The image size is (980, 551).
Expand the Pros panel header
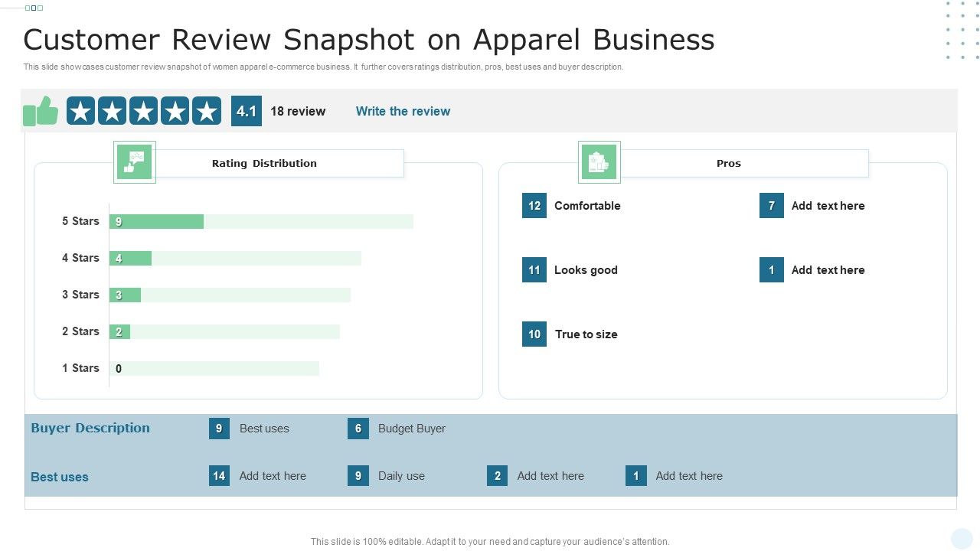pyautogui.click(x=729, y=163)
